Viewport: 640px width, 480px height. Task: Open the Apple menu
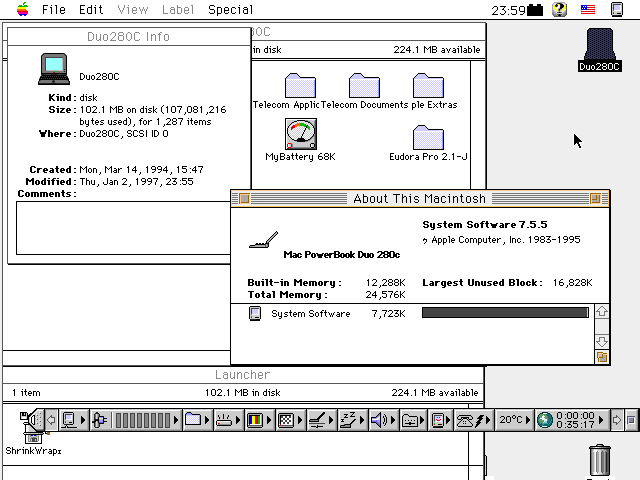pos(23,9)
